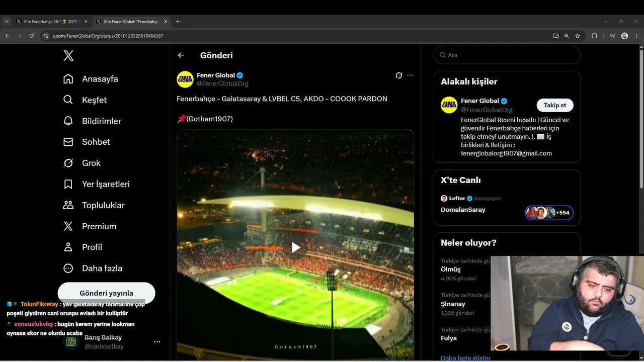This screenshot has width=644, height=362.
Task: Open Yer İşaretleri bookmark icon
Action: 68,184
